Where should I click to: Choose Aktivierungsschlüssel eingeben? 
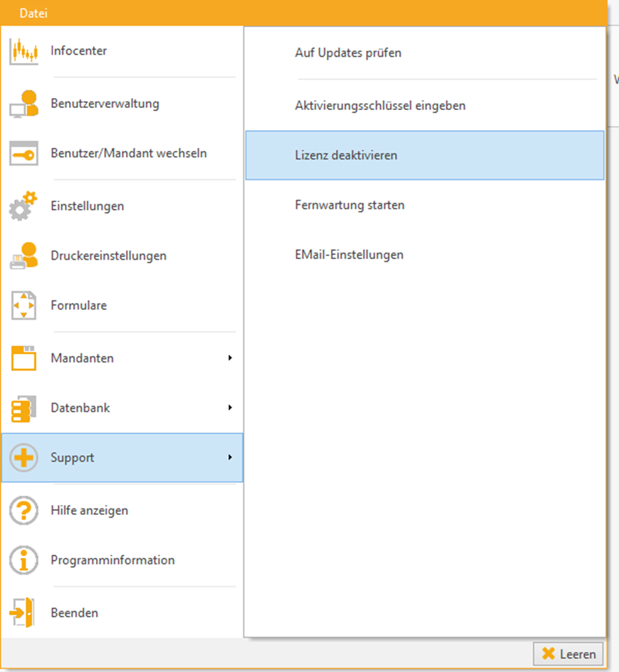pyautogui.click(x=380, y=105)
